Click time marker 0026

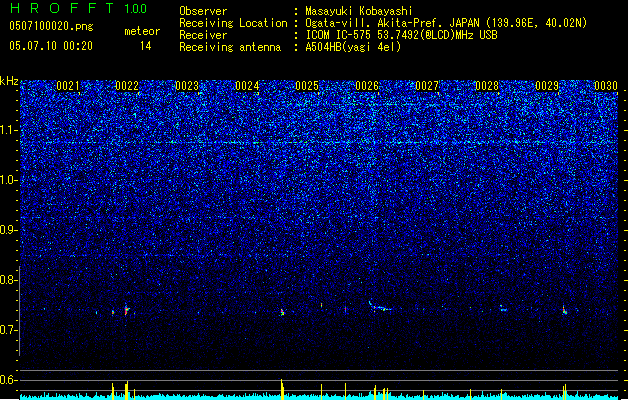tap(367, 86)
